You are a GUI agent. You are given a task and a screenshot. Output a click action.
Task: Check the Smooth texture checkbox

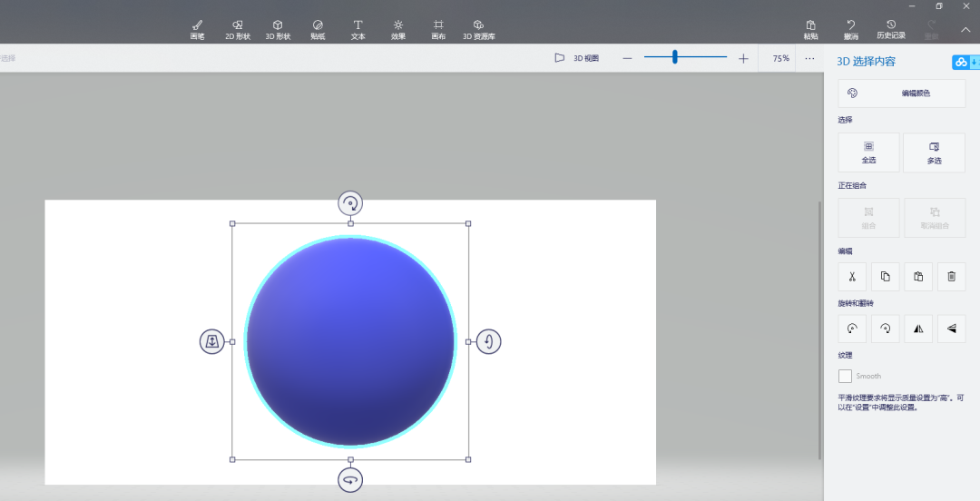(x=845, y=376)
